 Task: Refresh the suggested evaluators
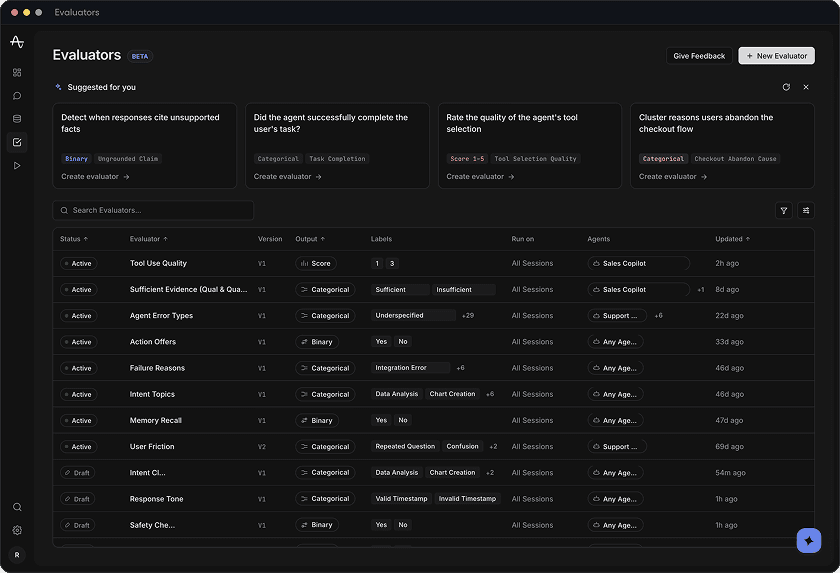point(786,87)
